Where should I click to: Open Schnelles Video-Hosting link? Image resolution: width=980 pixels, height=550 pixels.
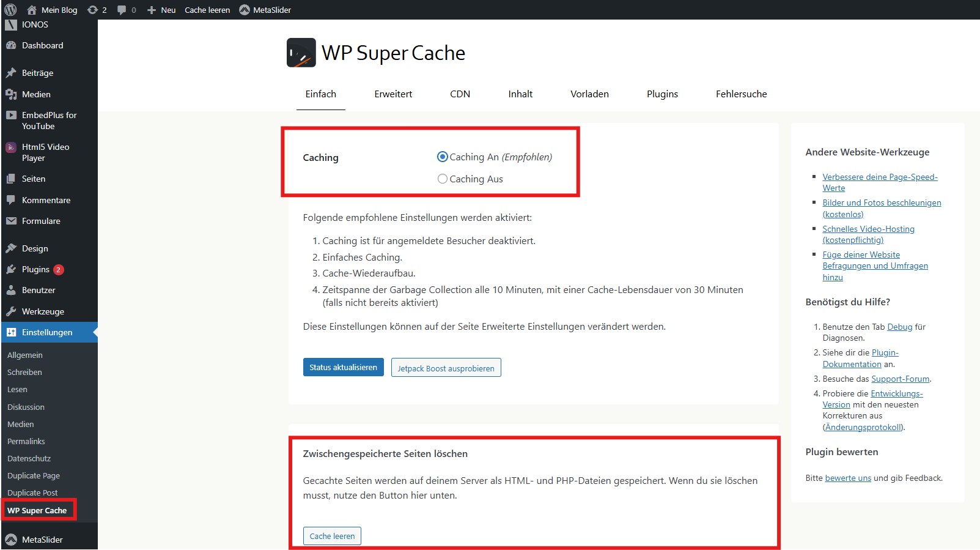868,234
